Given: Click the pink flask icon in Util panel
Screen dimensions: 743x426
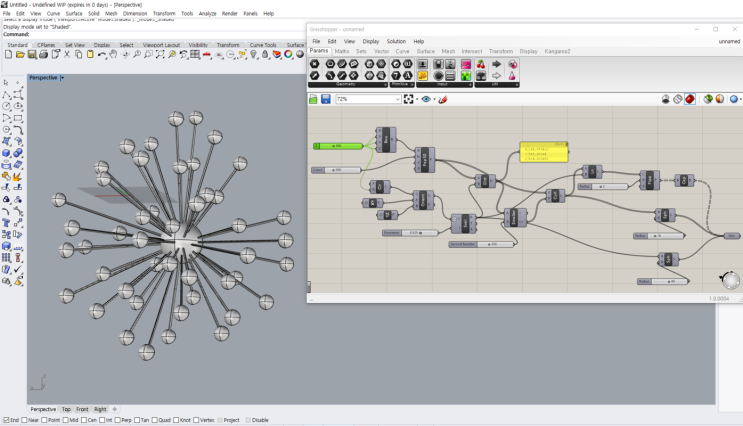Looking at the screenshot, I should click(x=512, y=75).
